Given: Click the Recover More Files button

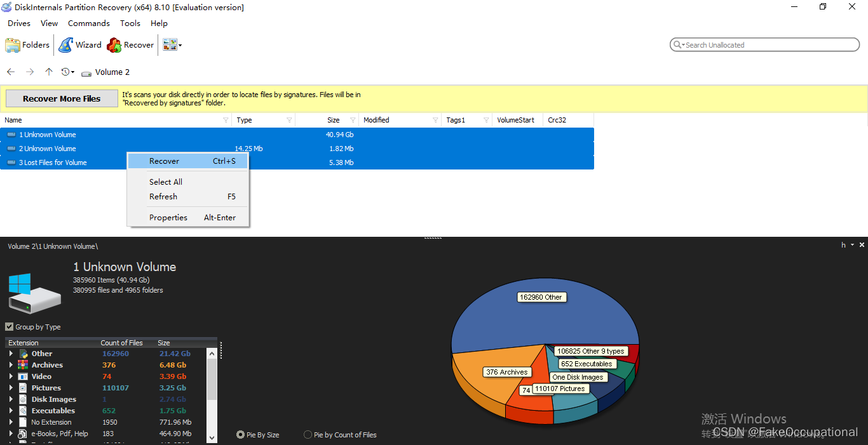Looking at the screenshot, I should 62,98.
